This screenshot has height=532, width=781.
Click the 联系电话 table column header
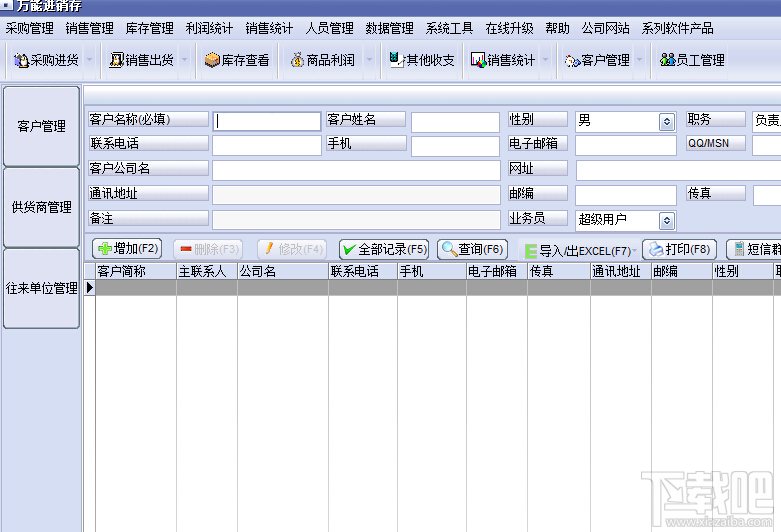coord(363,271)
